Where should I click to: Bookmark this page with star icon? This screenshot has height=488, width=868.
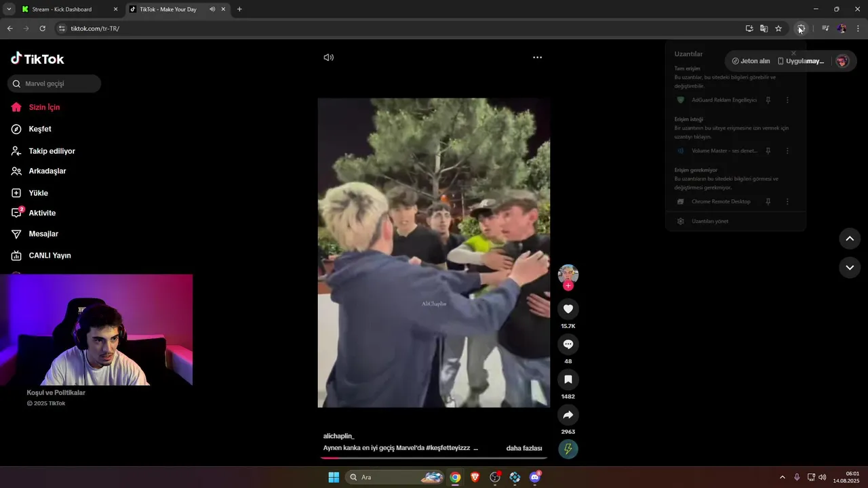pos(778,28)
